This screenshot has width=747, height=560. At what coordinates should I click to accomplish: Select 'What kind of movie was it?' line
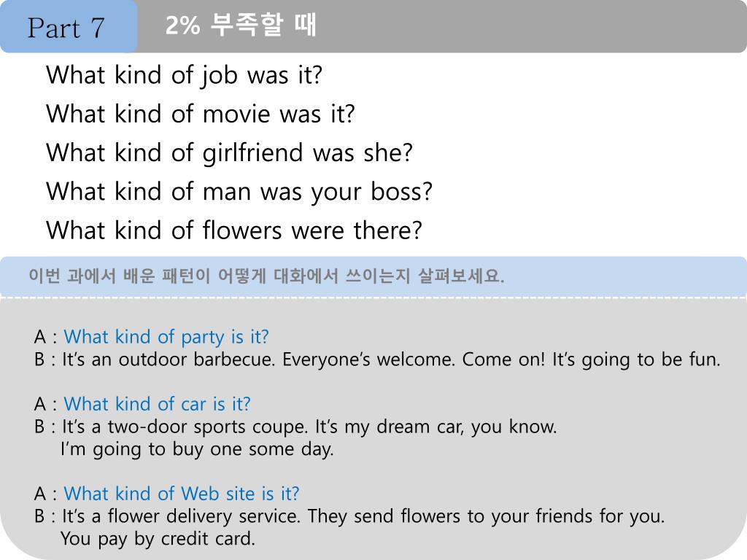tap(201, 114)
